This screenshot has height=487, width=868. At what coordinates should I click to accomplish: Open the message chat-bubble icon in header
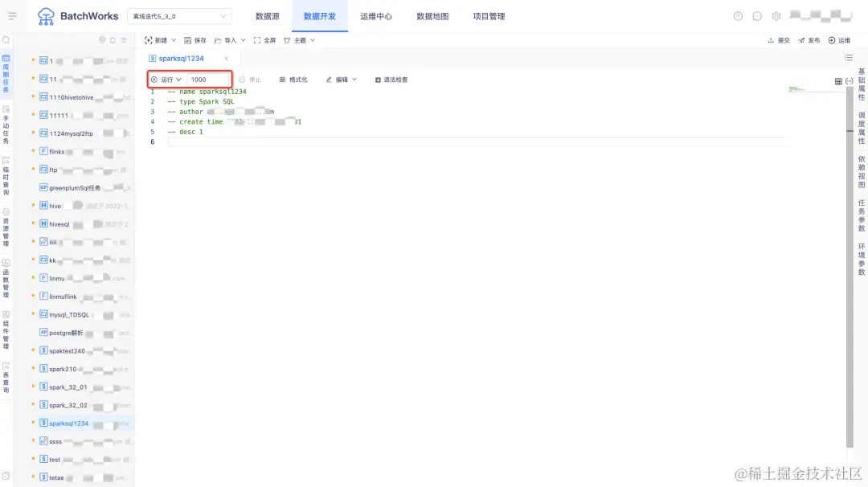pyautogui.click(x=757, y=16)
